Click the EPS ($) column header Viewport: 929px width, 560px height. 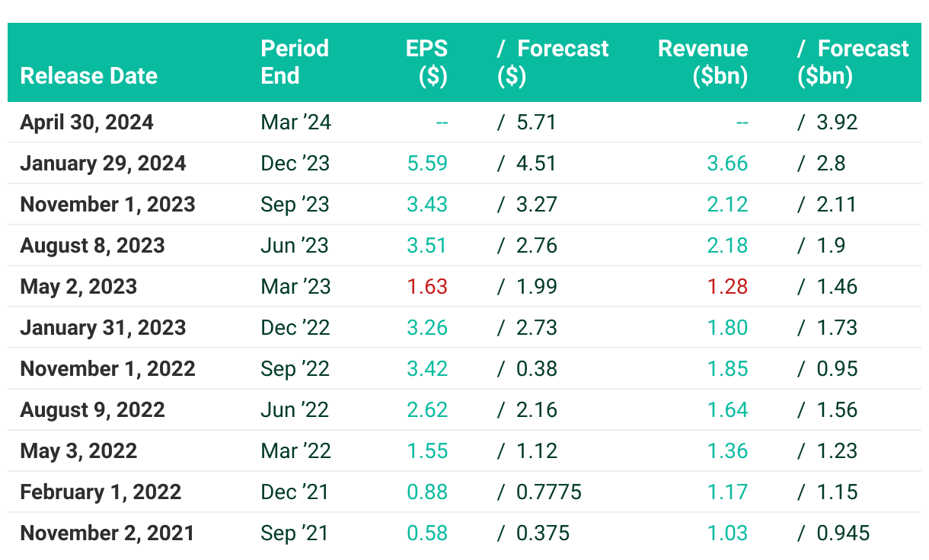click(426, 62)
